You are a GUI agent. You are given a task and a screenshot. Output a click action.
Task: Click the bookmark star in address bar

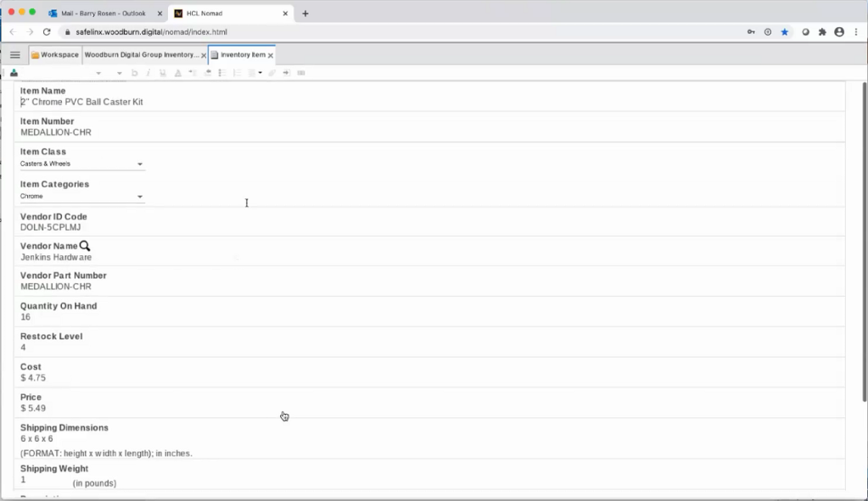(x=784, y=32)
